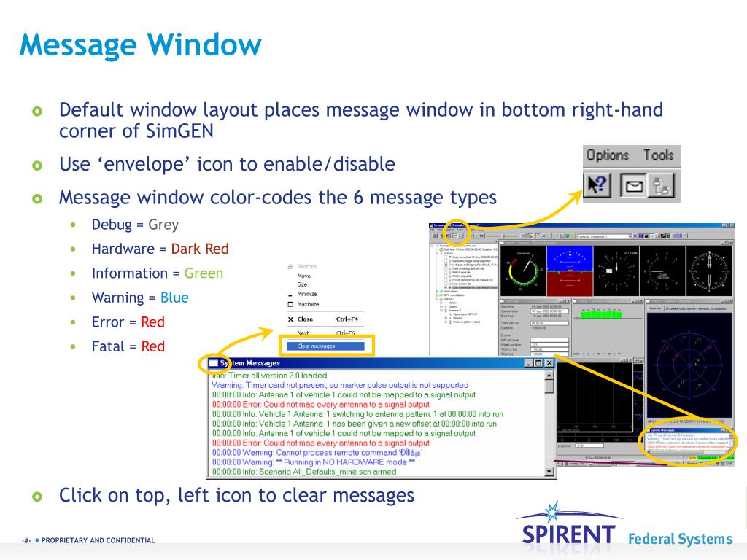Collapse the Antenna 1 tree node
Image resolution: width=747 pixels, height=560 pixels.
tap(441, 311)
